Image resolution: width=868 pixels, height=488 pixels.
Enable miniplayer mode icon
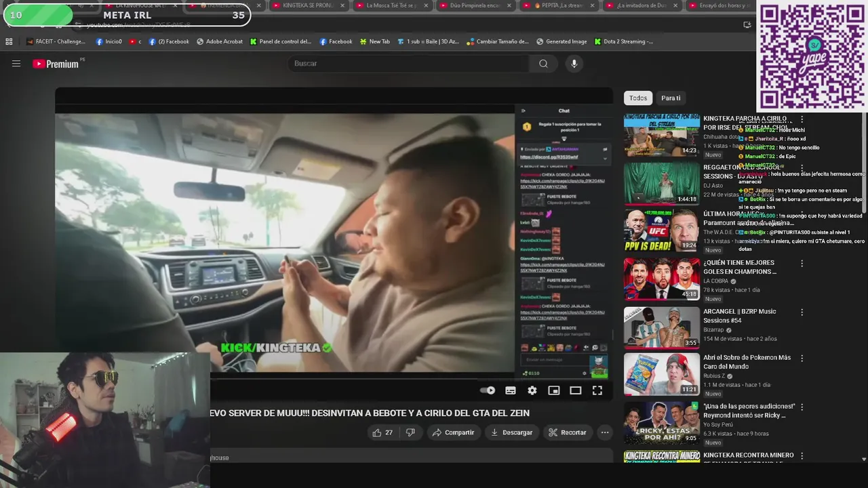pos(554,390)
